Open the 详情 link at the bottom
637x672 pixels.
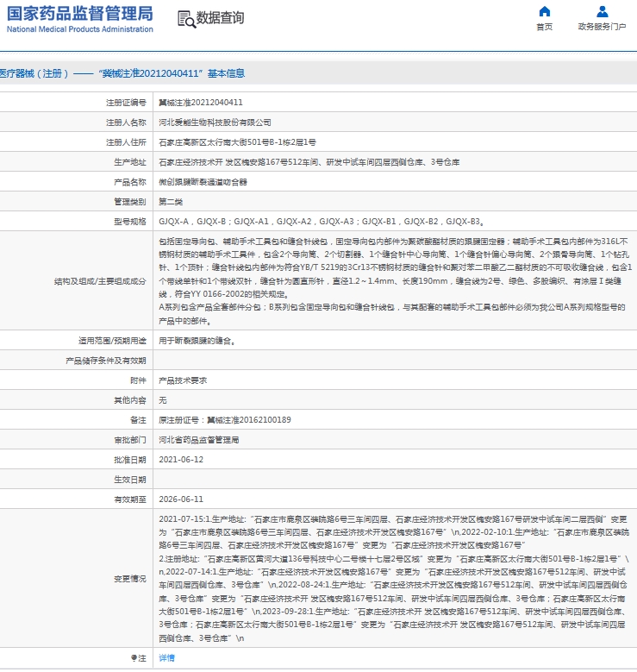coord(166,657)
